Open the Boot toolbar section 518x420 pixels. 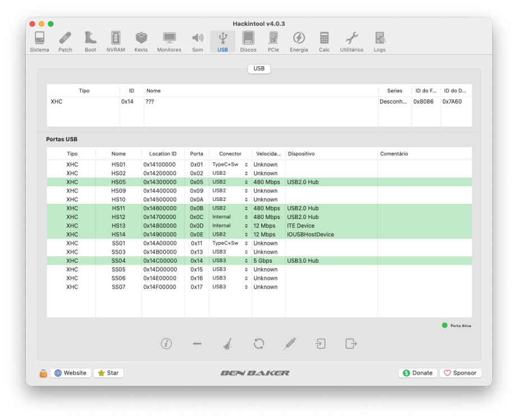[x=90, y=41]
